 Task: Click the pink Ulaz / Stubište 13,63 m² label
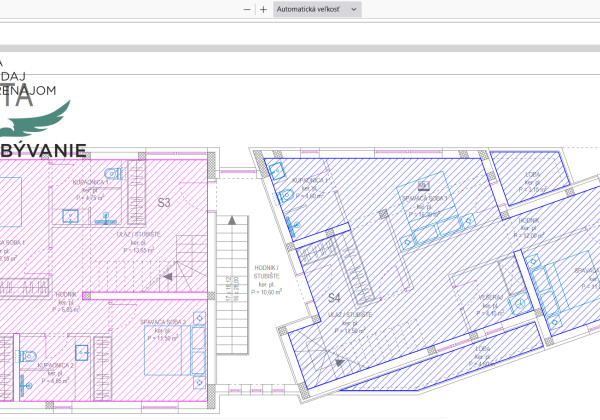[x=132, y=236]
